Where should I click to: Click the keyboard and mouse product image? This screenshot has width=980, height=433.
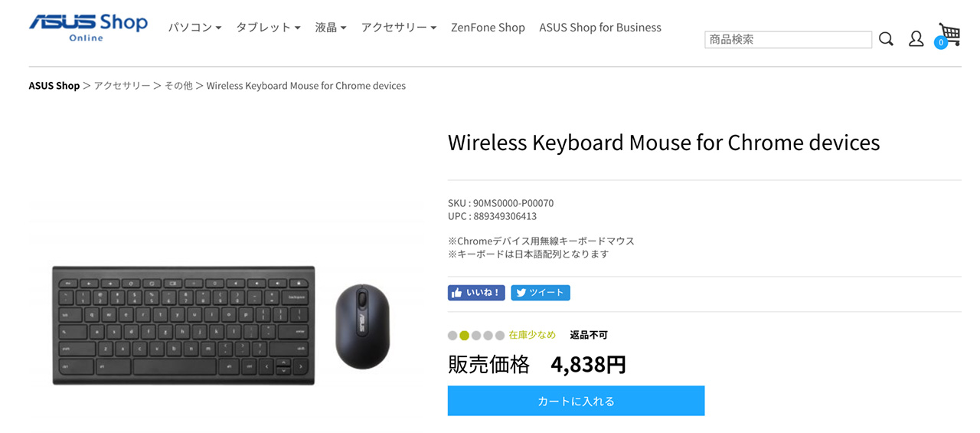[x=222, y=324]
